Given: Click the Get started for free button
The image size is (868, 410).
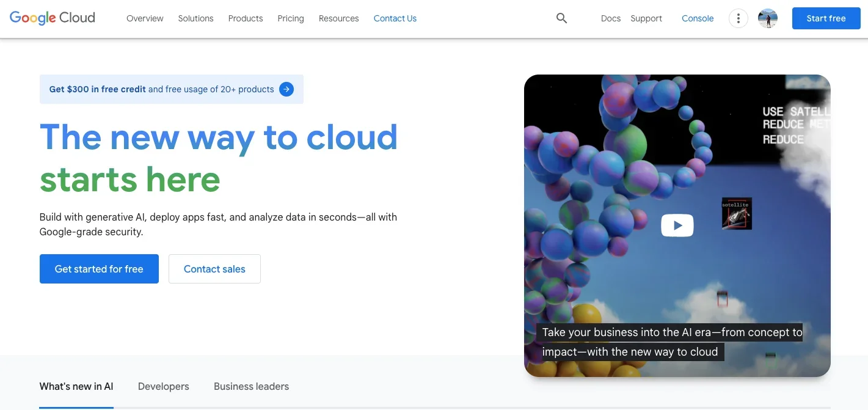Looking at the screenshot, I should click(x=99, y=269).
